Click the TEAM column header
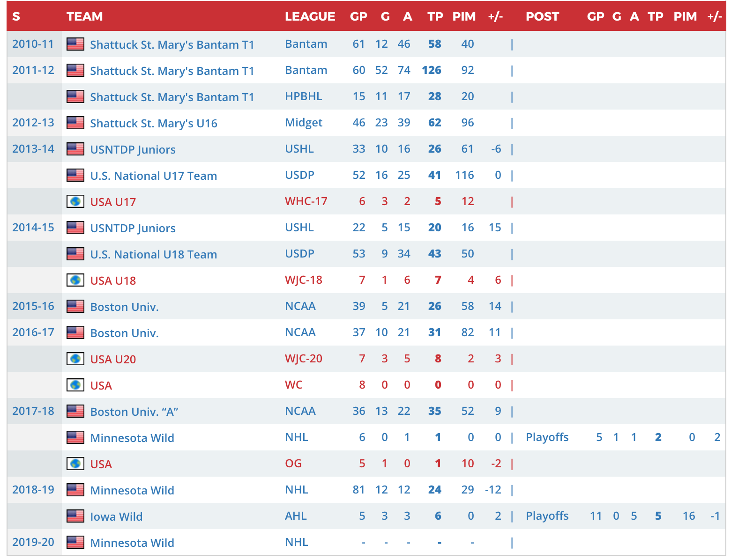This screenshot has width=731, height=560. [x=84, y=16]
